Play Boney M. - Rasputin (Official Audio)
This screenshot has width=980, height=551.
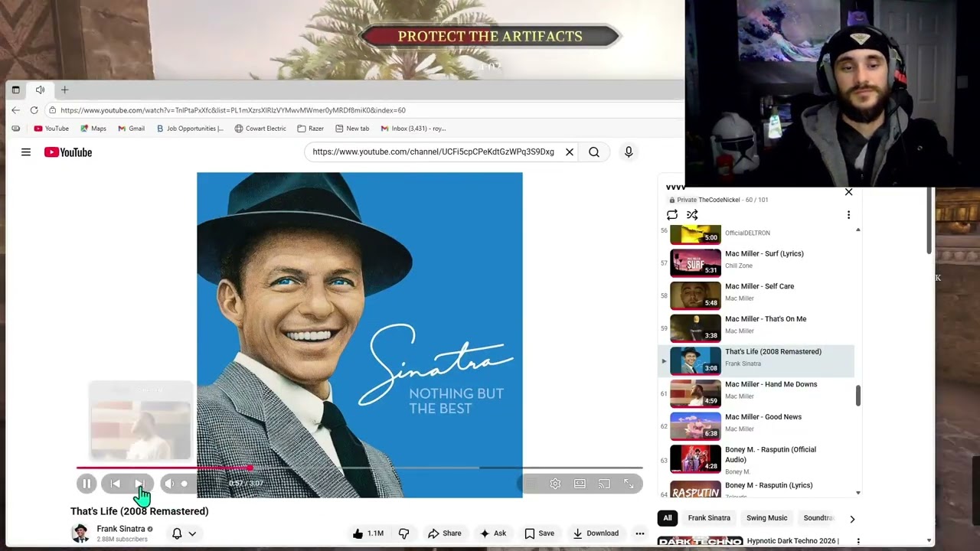tap(756, 459)
